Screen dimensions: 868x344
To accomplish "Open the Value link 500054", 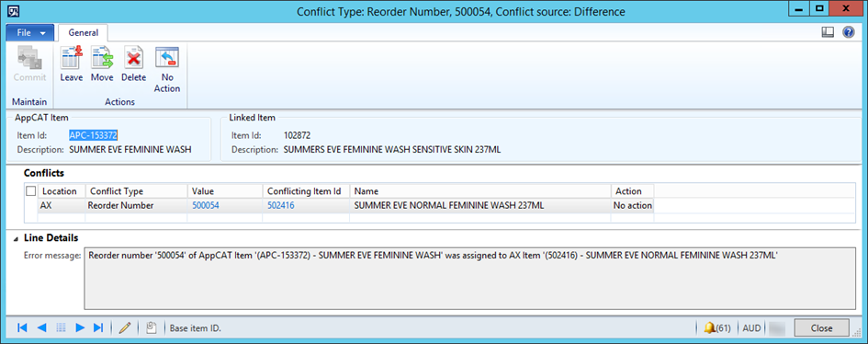I will [206, 205].
